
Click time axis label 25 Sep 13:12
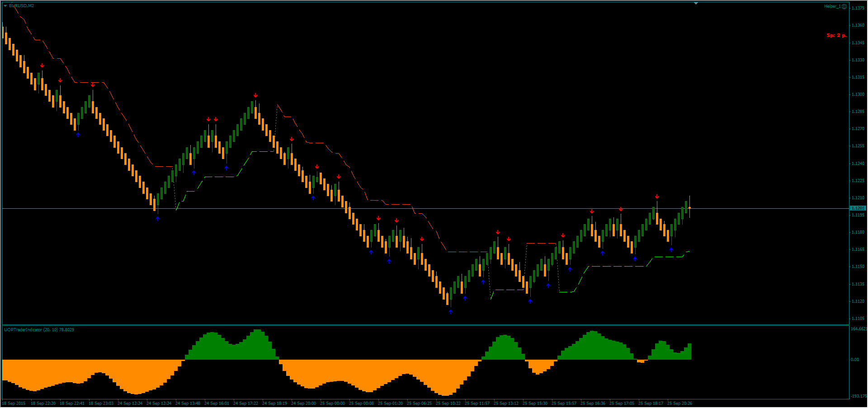click(x=506, y=403)
